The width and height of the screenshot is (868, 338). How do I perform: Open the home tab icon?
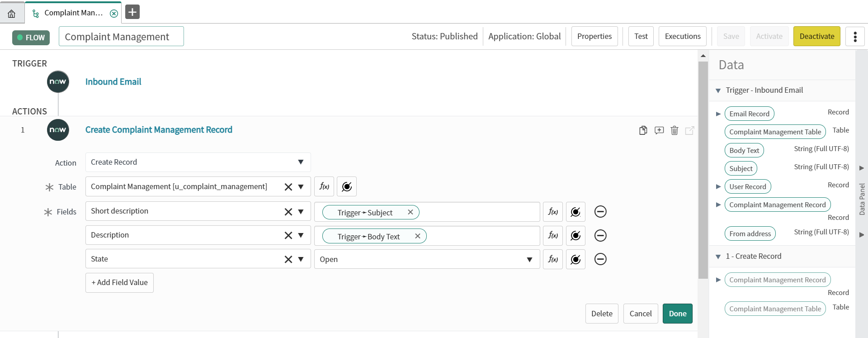pyautogui.click(x=12, y=13)
